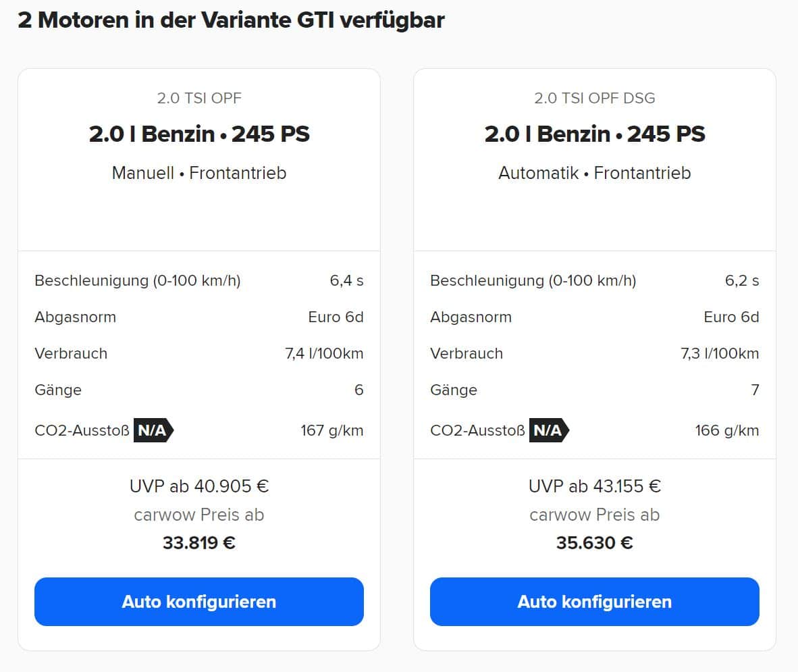
Task: Click the 6,4 s acceleration value
Action: pos(346,280)
